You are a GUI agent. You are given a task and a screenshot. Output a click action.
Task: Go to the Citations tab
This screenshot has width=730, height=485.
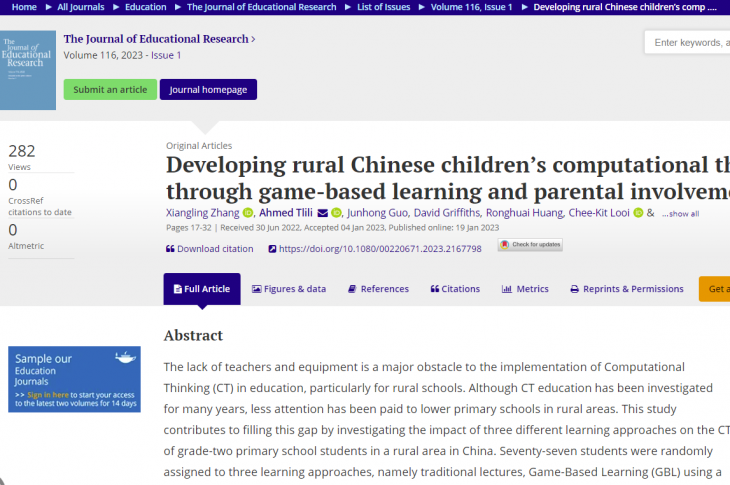pos(455,289)
